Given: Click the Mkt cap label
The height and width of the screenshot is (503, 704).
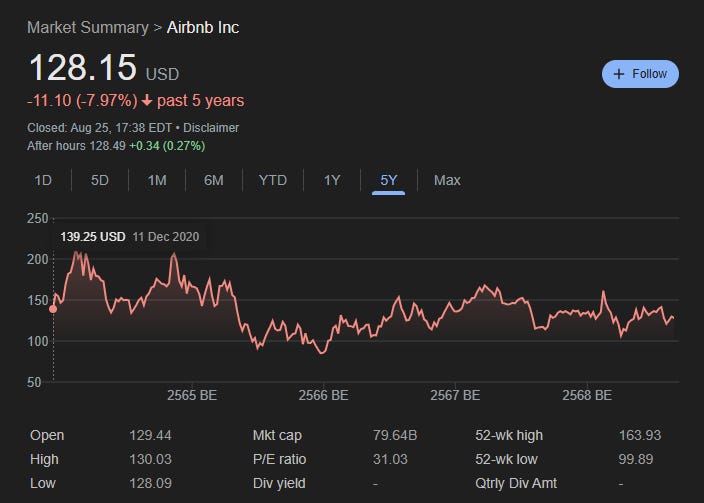Looking at the screenshot, I should click(x=277, y=435).
